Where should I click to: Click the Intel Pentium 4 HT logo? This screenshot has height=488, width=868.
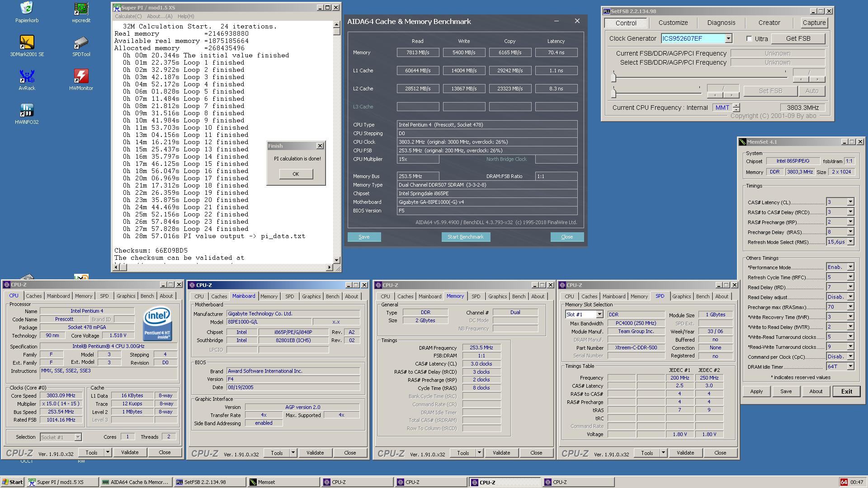157,324
